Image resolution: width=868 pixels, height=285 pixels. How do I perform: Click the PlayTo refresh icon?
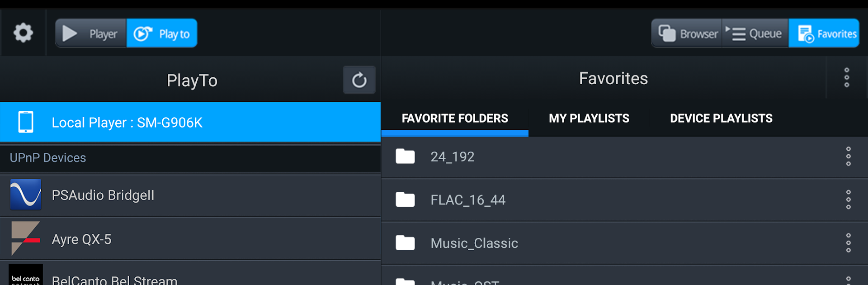click(359, 80)
